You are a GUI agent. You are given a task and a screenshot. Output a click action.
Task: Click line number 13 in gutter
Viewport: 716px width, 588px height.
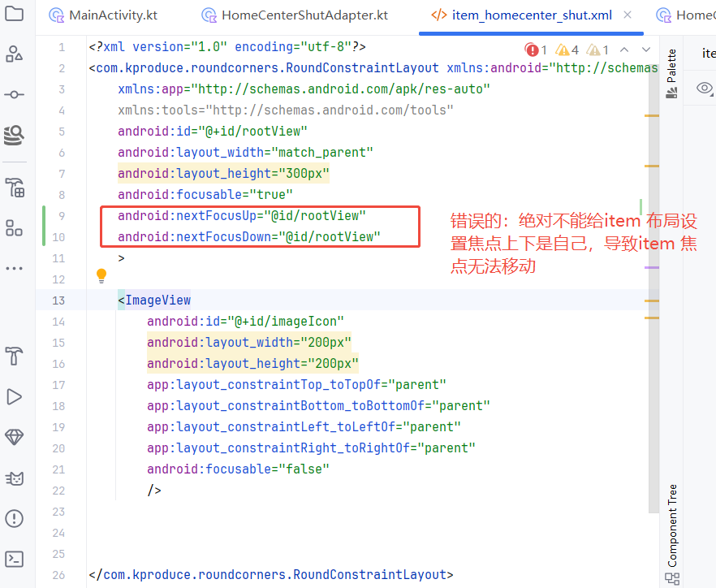[x=58, y=300]
